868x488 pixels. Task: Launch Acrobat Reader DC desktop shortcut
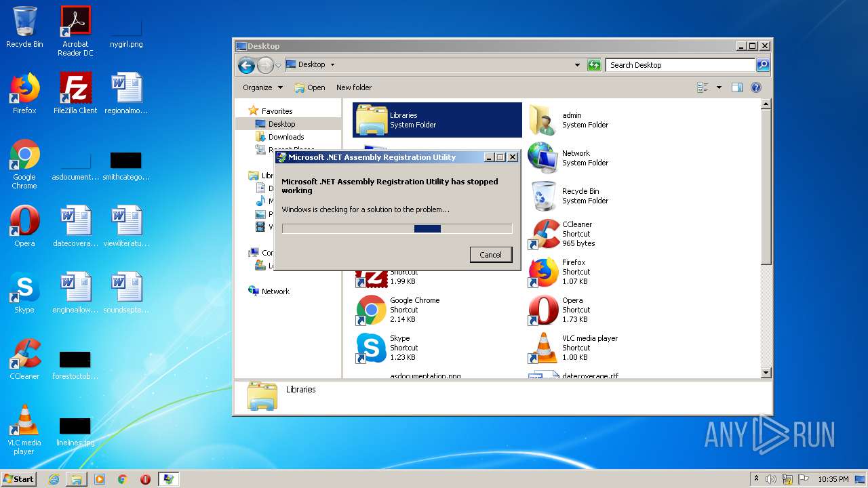[75, 30]
